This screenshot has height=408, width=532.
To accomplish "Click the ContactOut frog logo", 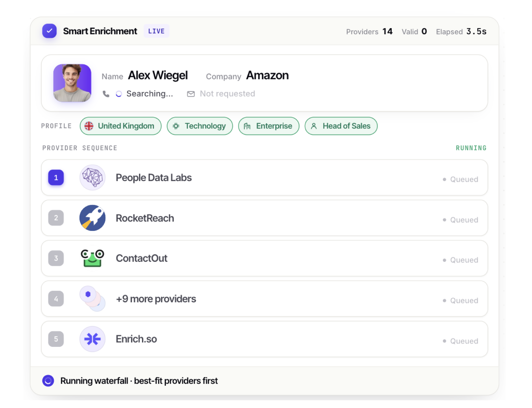I will [x=92, y=258].
